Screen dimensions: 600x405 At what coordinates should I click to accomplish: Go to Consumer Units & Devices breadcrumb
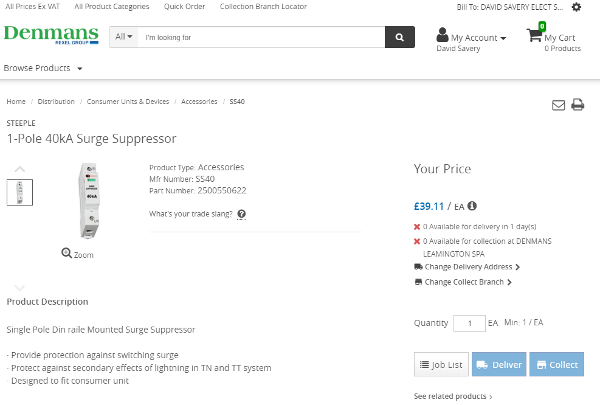(x=128, y=101)
